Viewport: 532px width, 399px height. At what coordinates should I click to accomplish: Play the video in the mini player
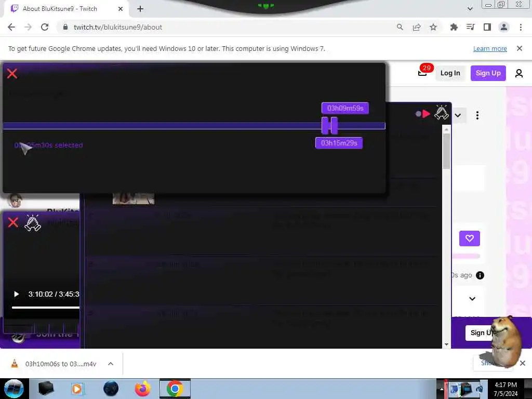(16, 294)
